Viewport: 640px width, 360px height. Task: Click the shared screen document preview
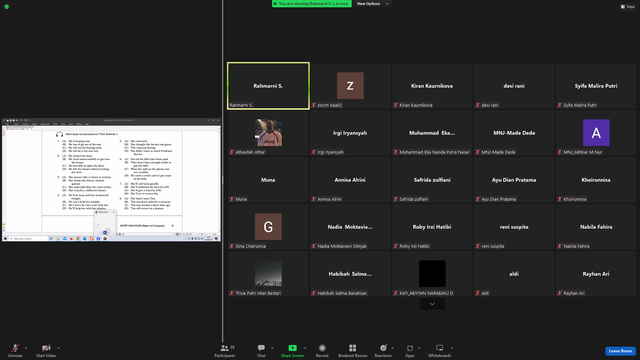click(x=111, y=180)
